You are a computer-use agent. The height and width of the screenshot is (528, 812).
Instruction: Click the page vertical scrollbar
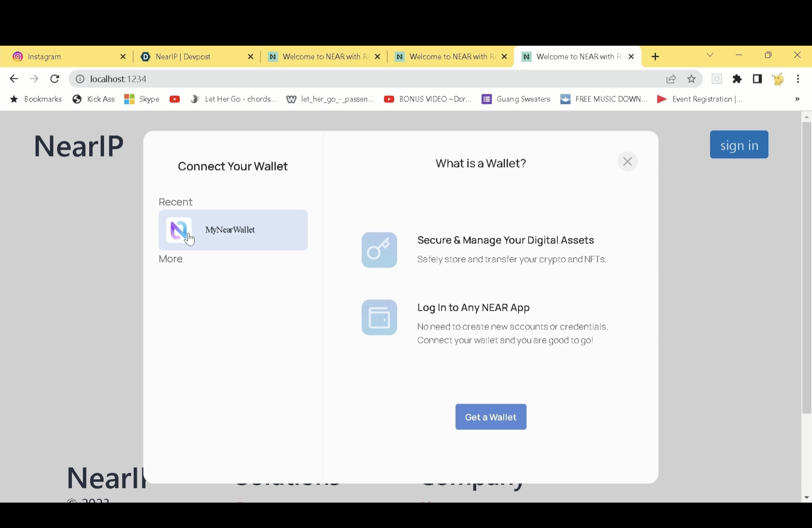[x=806, y=266]
